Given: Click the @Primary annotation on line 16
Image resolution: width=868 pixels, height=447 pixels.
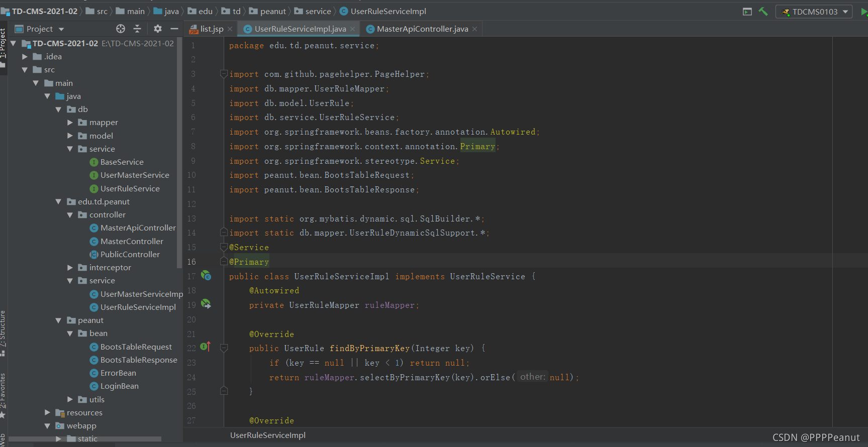Looking at the screenshot, I should [249, 262].
